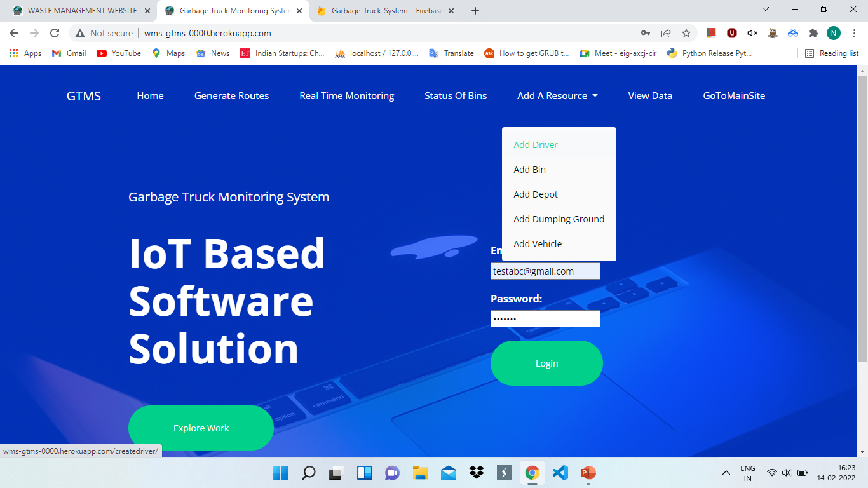Click the page vertical scrollbar
868x488 pixels.
[x=862, y=219]
